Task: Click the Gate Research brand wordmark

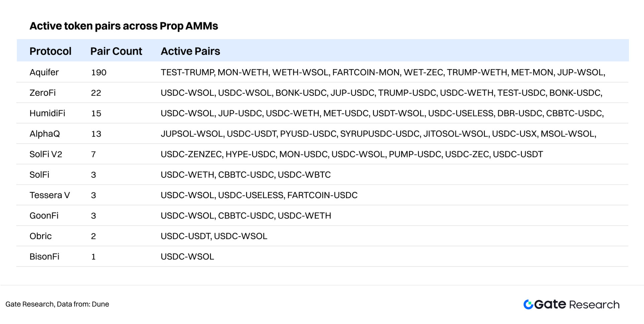Action: 577,305
